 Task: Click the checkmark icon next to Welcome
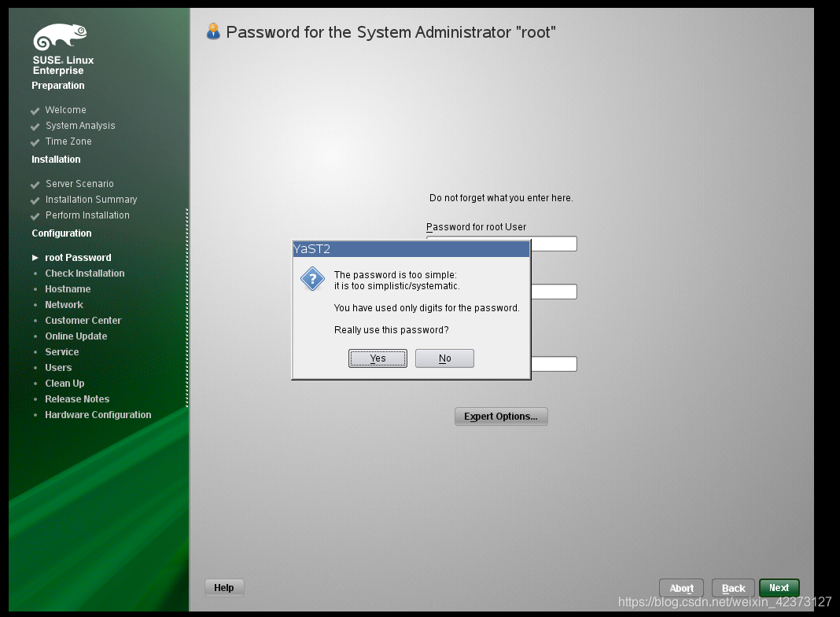[x=35, y=111]
